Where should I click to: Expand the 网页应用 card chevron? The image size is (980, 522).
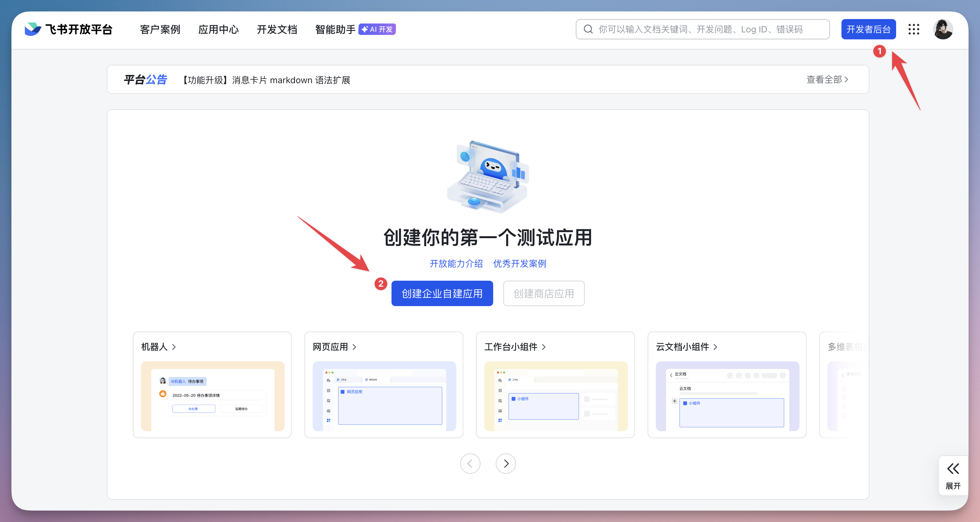click(x=354, y=347)
